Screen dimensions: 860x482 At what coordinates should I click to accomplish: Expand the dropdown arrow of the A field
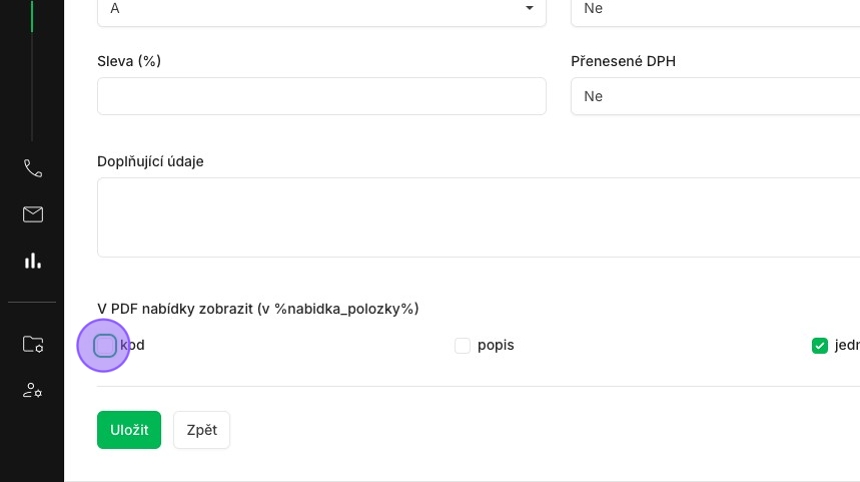pos(529,8)
